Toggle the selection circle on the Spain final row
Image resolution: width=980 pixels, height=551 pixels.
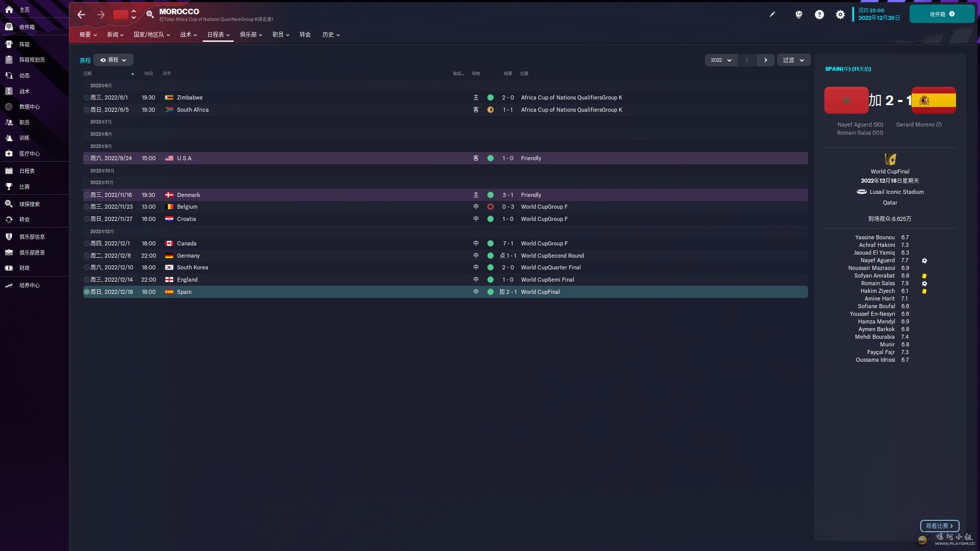point(86,292)
